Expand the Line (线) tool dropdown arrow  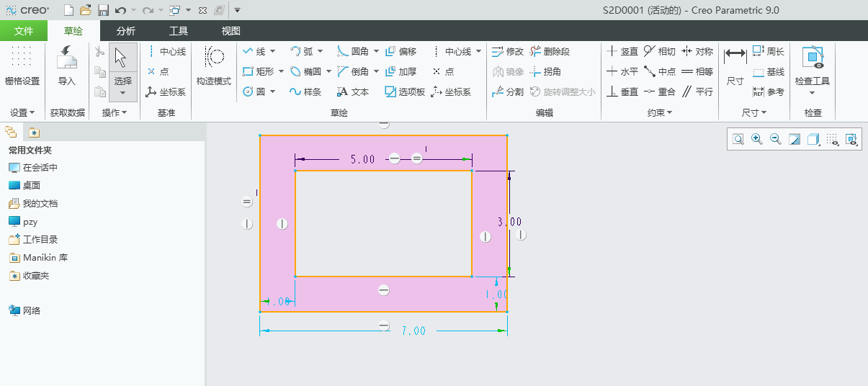(x=273, y=52)
